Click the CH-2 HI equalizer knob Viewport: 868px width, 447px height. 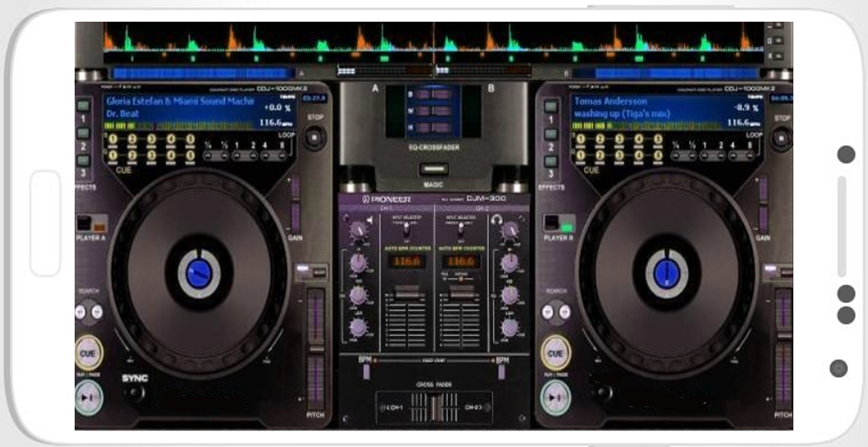pos(510,263)
